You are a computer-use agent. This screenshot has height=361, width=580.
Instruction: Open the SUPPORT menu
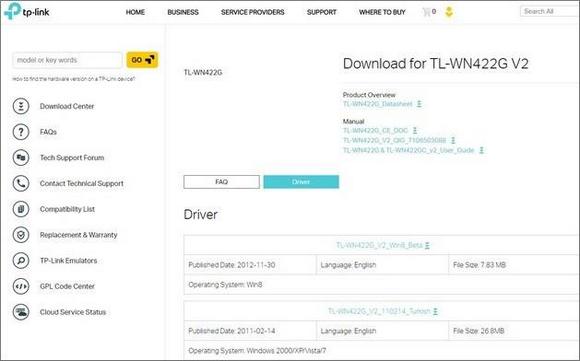(322, 12)
